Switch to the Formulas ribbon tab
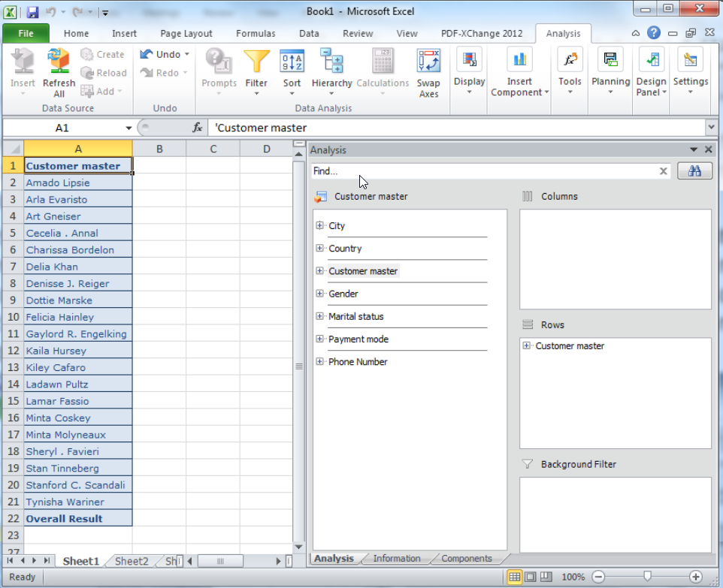This screenshot has height=588, width=723. coord(256,33)
